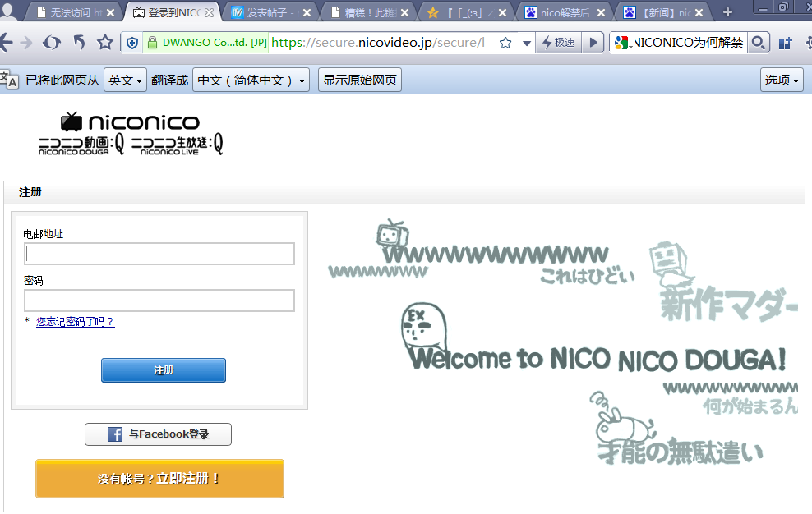The height and width of the screenshot is (514, 812).
Task: Click the orange 没有帐号？立即注册！ button
Action: tap(159, 479)
